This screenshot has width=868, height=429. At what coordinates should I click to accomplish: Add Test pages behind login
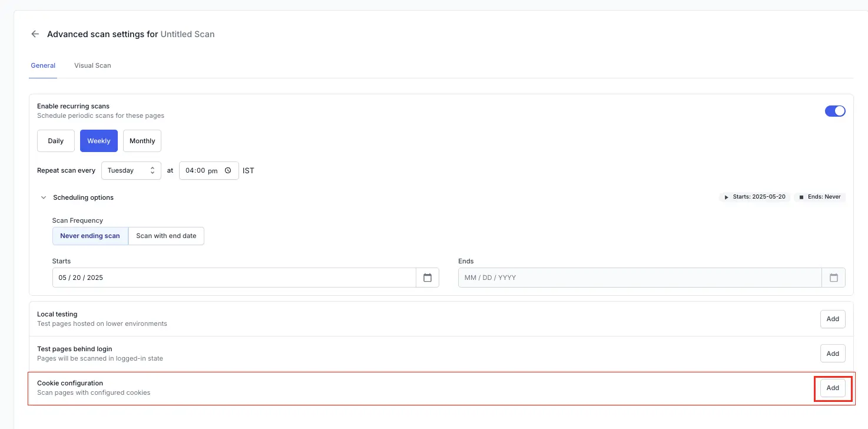[x=833, y=354]
